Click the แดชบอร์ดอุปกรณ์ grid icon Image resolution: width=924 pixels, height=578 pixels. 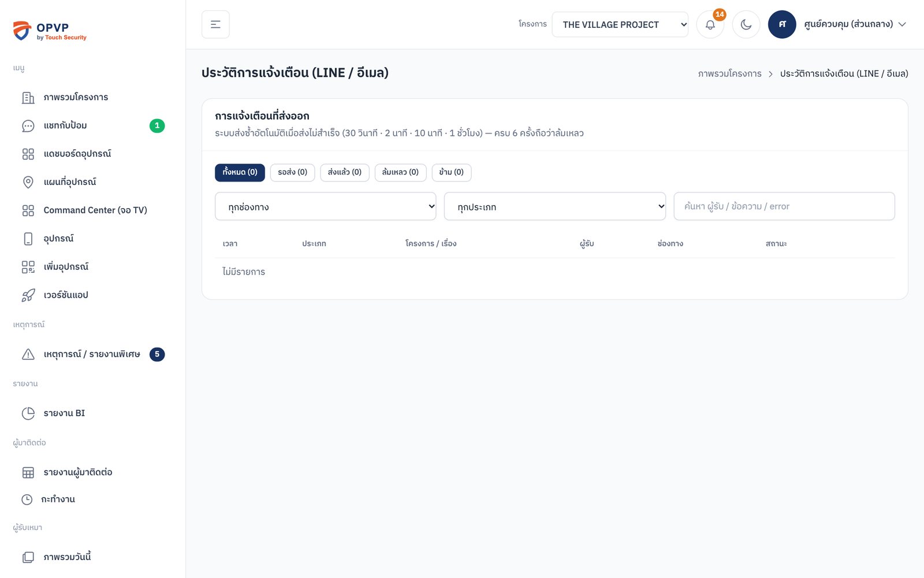click(x=28, y=154)
